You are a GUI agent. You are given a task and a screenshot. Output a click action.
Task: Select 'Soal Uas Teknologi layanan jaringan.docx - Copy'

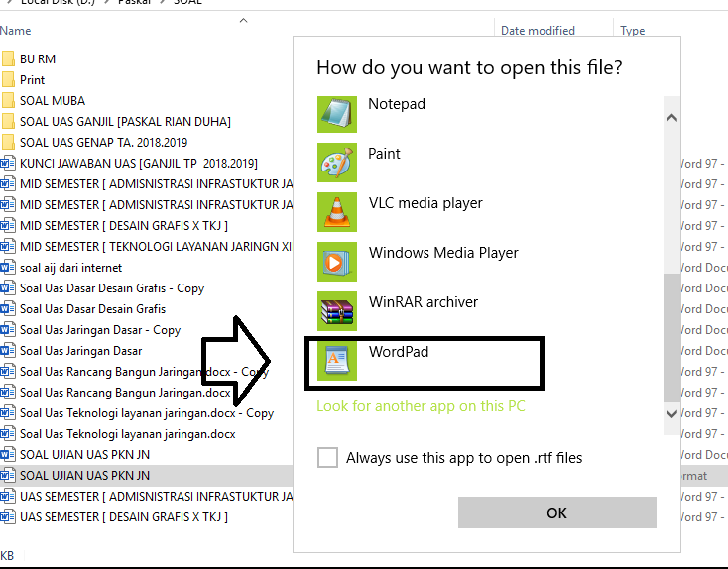(147, 413)
